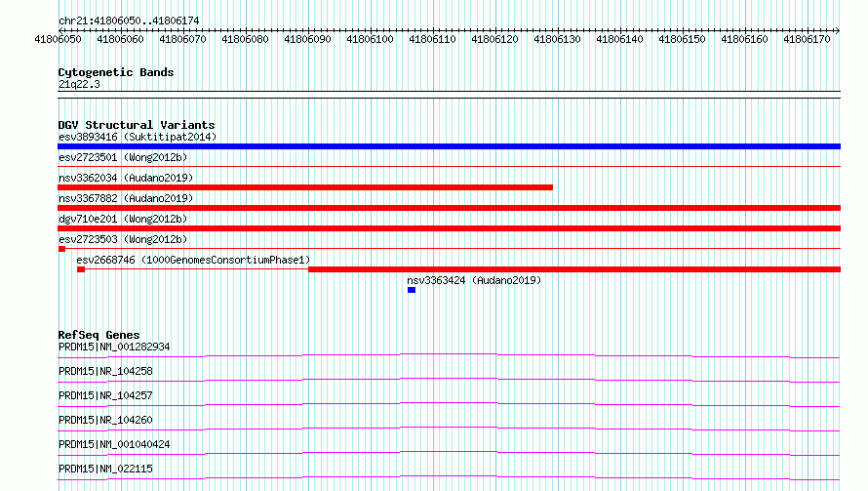
Task: Click the nsv3367882 red variant bar
Action: click(449, 208)
